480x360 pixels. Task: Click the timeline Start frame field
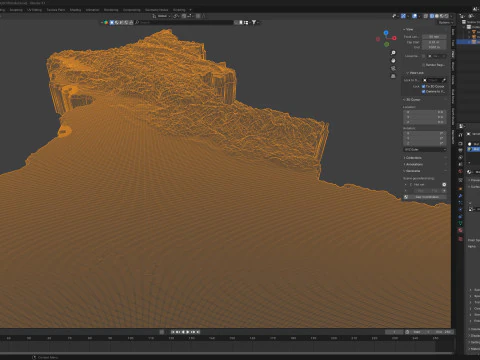pos(421,332)
